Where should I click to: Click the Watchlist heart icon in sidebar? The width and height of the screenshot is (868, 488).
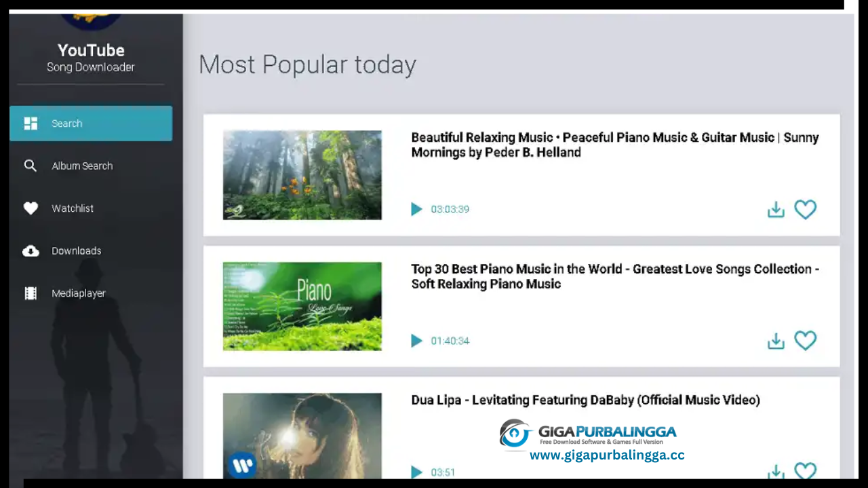[31, 208]
